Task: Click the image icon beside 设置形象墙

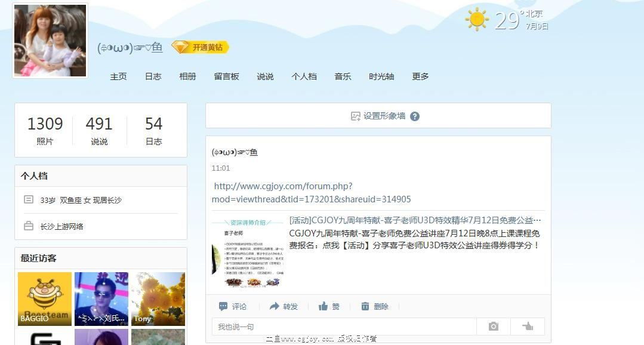Action: [355, 116]
